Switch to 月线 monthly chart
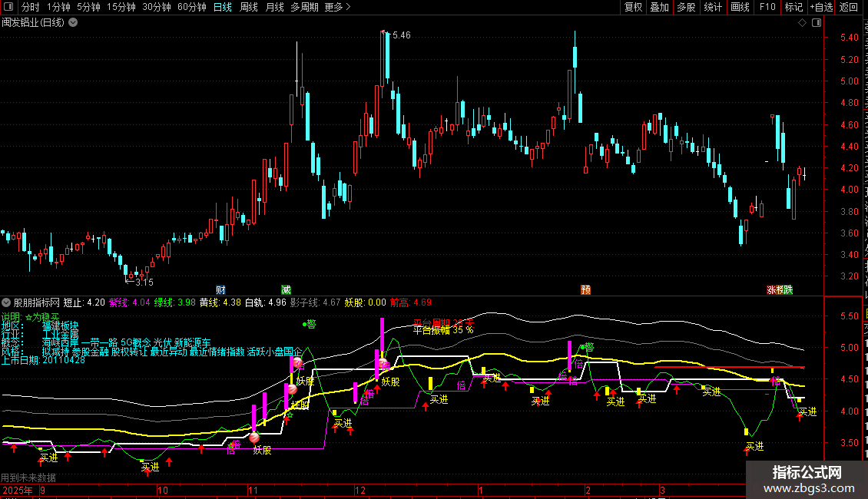 tap(274, 7)
